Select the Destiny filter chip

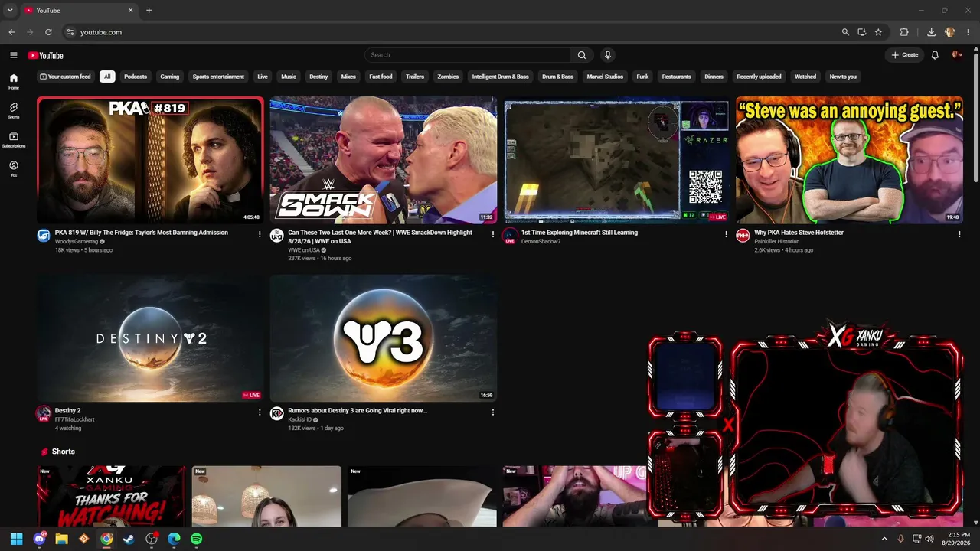click(x=318, y=77)
